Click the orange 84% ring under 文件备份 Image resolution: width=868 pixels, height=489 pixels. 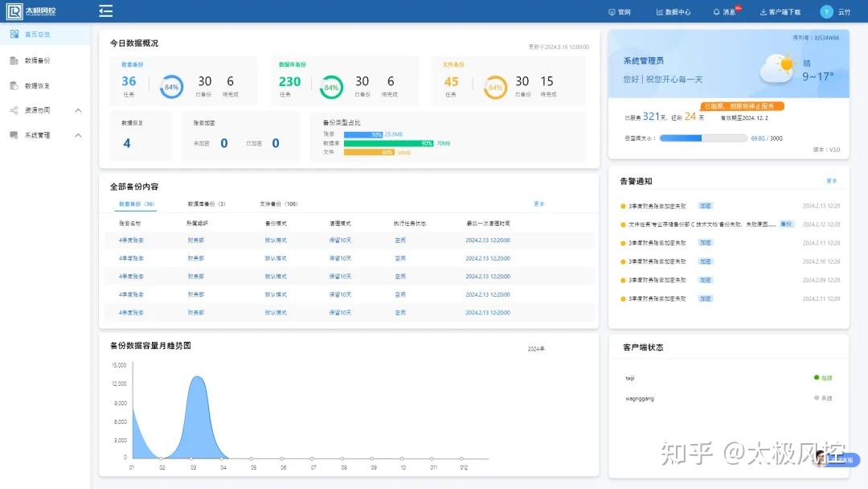pos(495,87)
